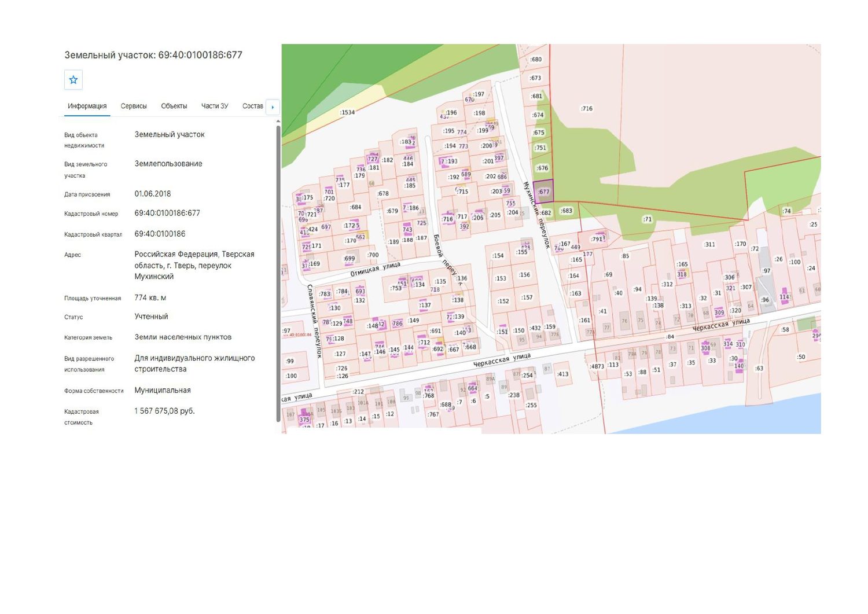The image size is (868, 614).
Task: Select parcel :676 on the map
Action: click(x=542, y=168)
